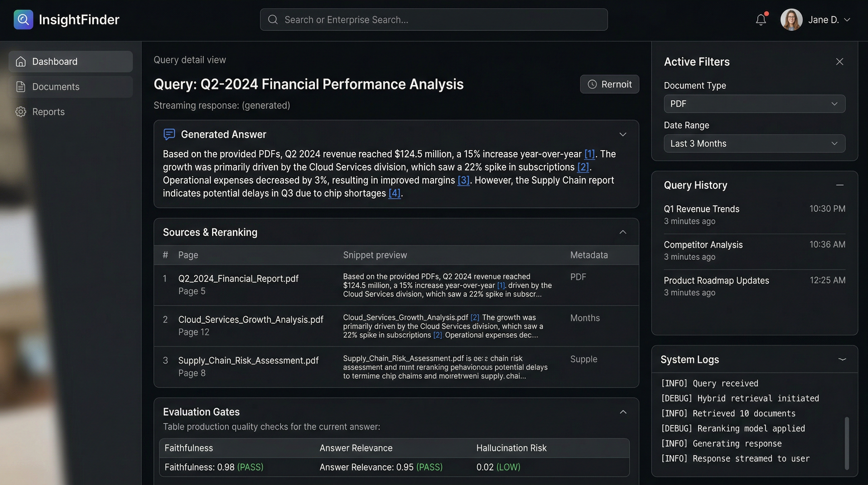This screenshot has width=868, height=485.
Task: Collapse the Evaluation Gates section
Action: [x=623, y=412]
